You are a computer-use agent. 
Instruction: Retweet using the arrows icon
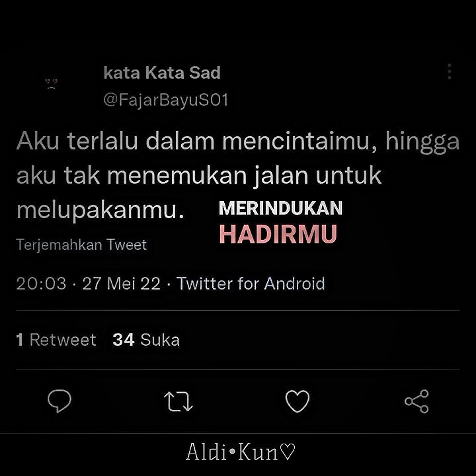coord(178,401)
